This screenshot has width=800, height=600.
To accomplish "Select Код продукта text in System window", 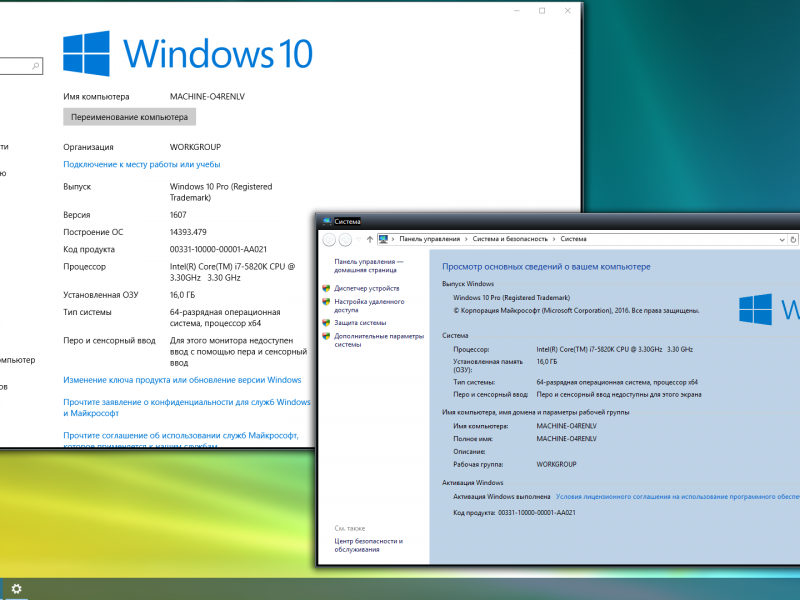I will pos(514,512).
